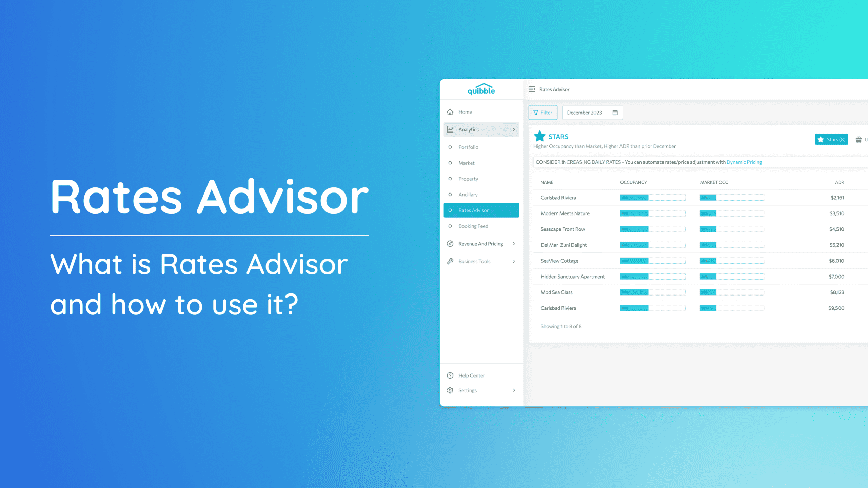The width and height of the screenshot is (868, 488).
Task: Click the Help Center life-ring icon
Action: tap(450, 375)
